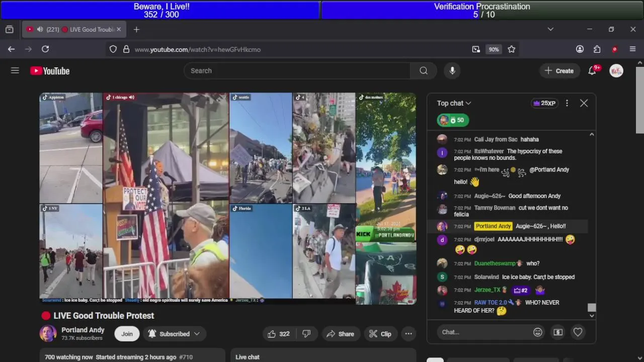644x362 pixels.
Task: Click the search magnifier button
Action: point(424,71)
